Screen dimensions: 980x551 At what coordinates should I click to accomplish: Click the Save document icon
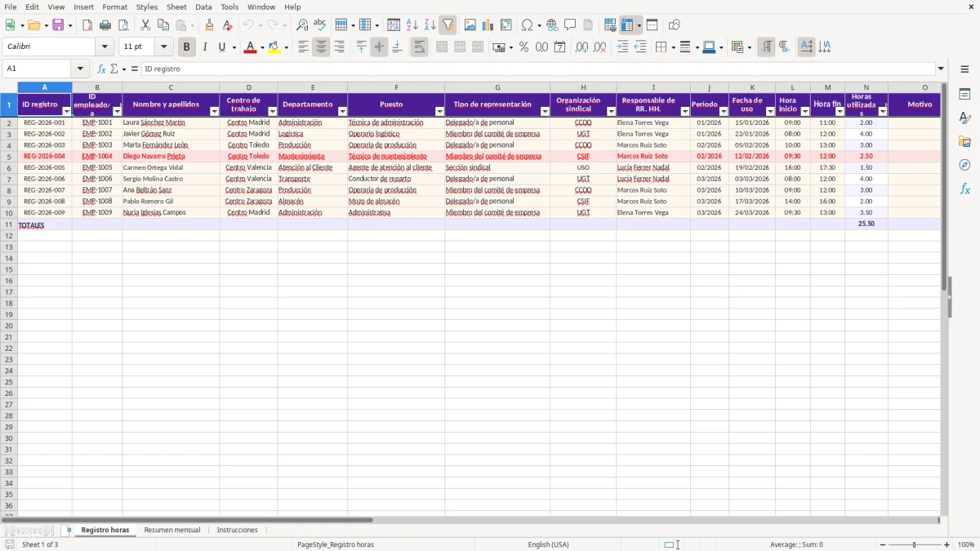point(58,25)
